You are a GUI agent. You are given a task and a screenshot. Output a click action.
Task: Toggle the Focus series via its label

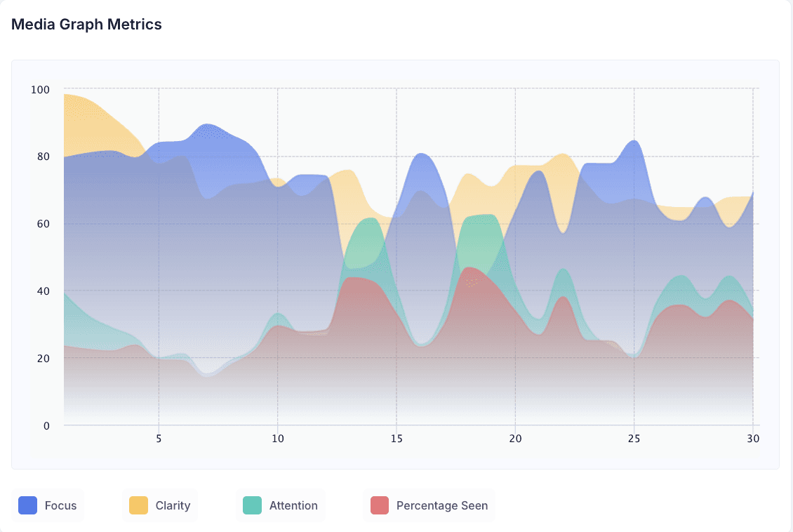60,505
